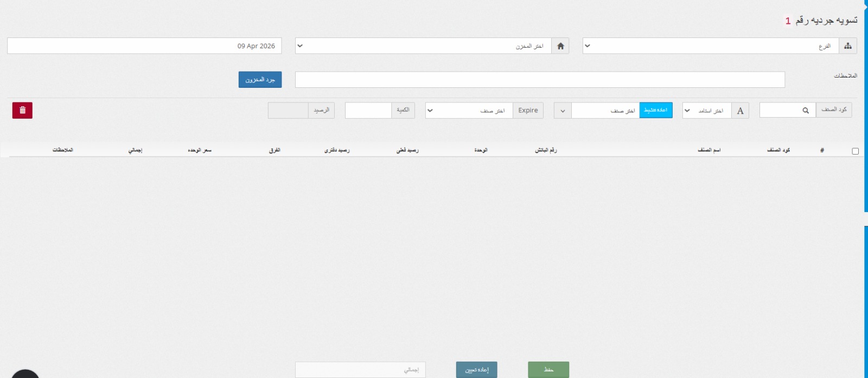Click the رصيد فعلى column header
Image resolution: width=868 pixels, height=378 pixels.
pos(407,150)
